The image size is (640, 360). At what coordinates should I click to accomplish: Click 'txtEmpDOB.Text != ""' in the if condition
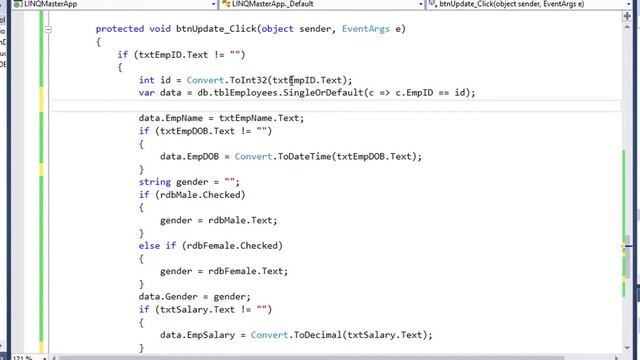point(213,131)
